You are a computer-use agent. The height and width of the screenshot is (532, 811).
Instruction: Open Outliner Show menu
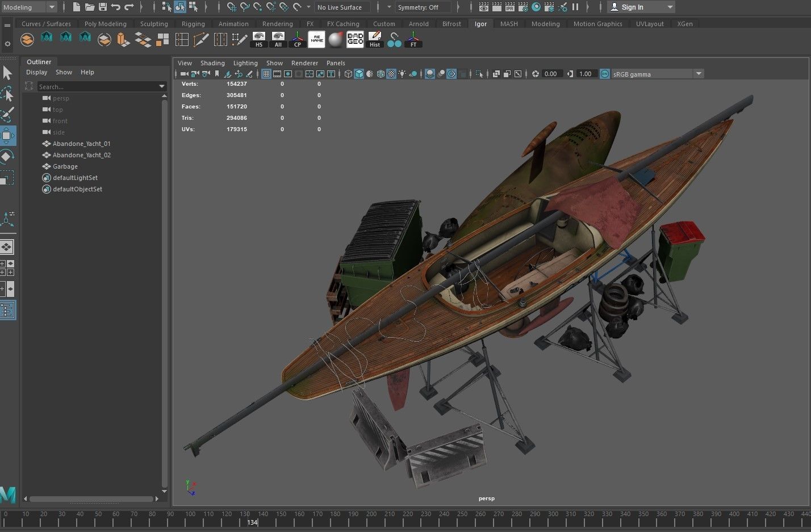(64, 73)
